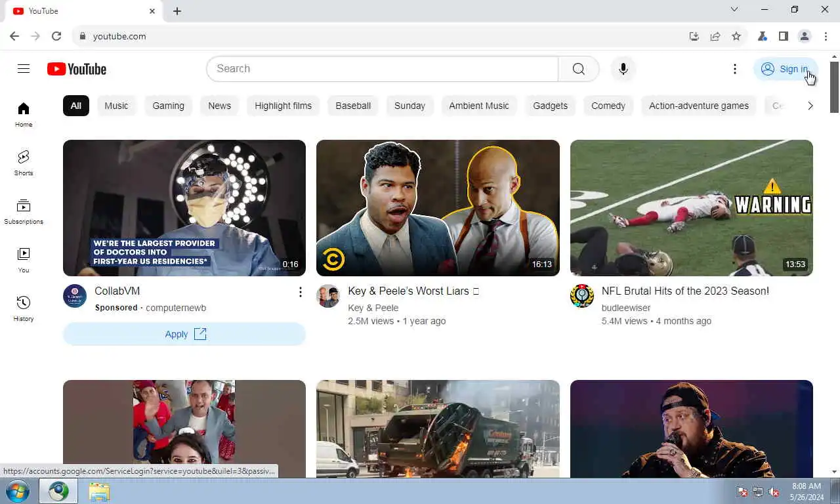Click the CollabVM ad title
Viewport: 840px width, 504px height.
point(117,291)
